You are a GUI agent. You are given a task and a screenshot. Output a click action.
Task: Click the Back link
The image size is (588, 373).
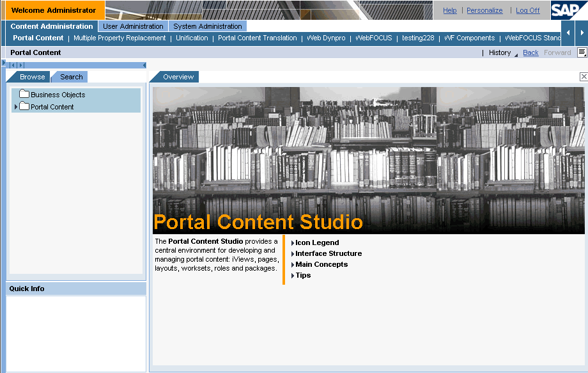click(x=530, y=52)
